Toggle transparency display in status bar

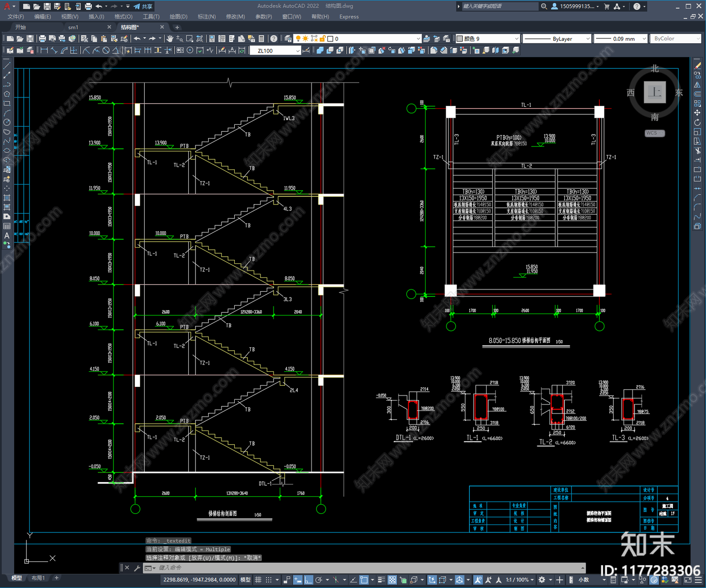tap(392, 580)
